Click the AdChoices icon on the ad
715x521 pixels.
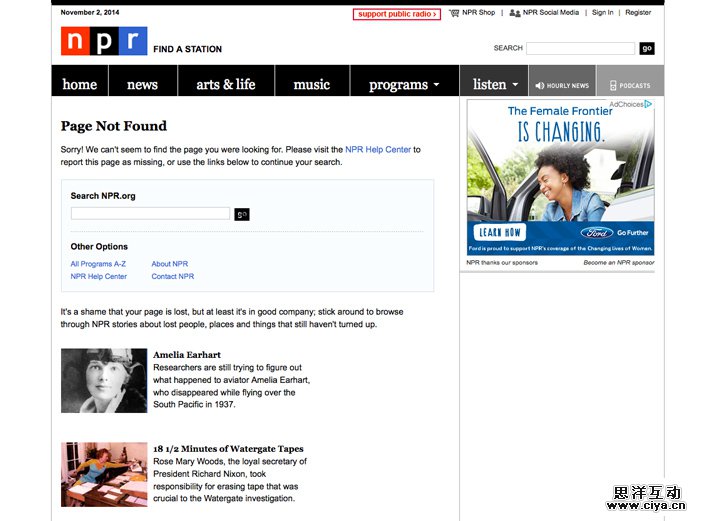(648, 104)
